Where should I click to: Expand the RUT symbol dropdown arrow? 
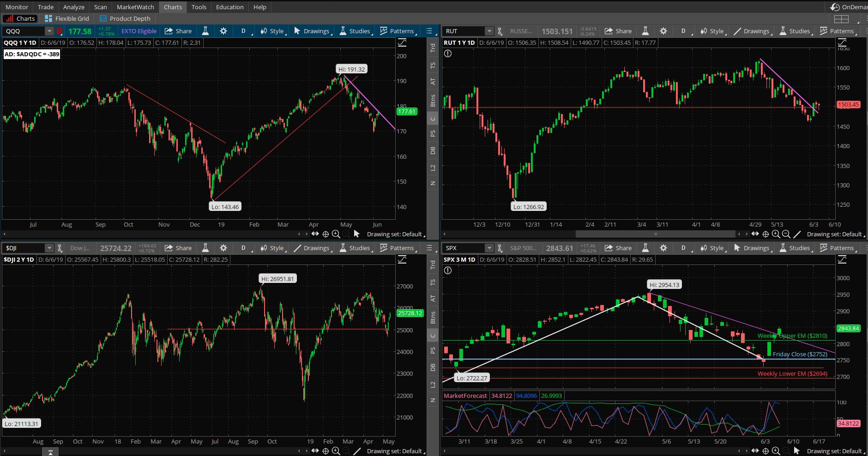489,31
